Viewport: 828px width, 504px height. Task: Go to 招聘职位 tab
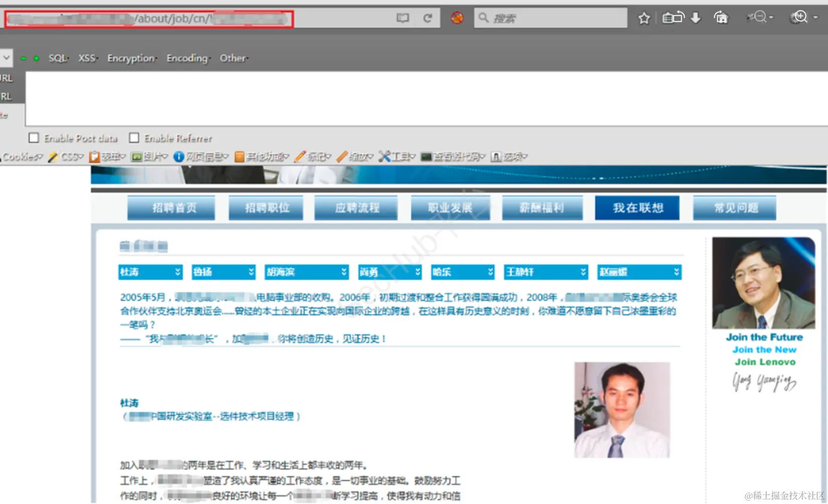coord(266,208)
